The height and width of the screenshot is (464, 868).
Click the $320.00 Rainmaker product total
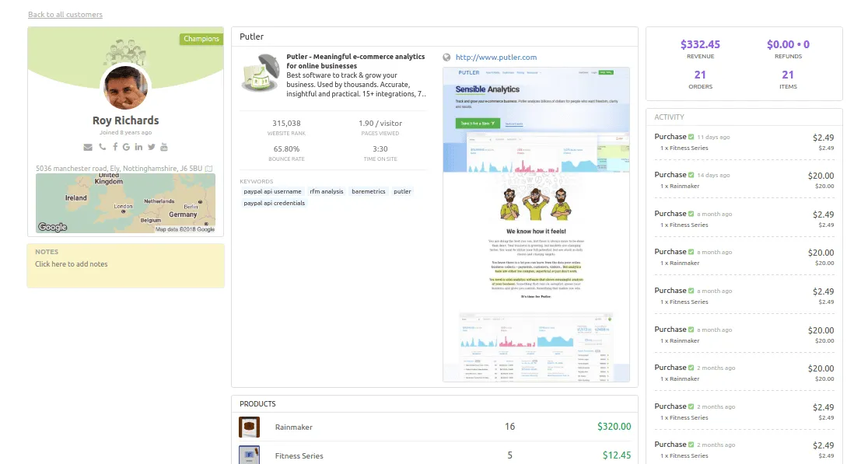pyautogui.click(x=614, y=427)
